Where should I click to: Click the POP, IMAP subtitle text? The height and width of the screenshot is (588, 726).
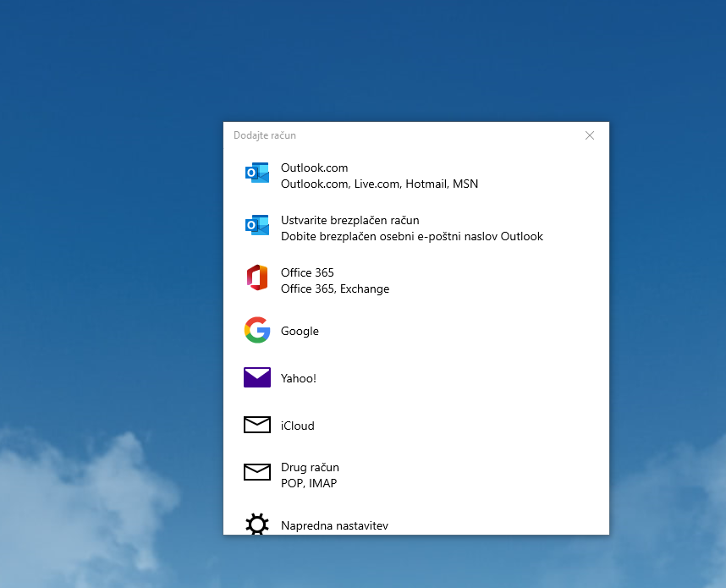pos(308,483)
